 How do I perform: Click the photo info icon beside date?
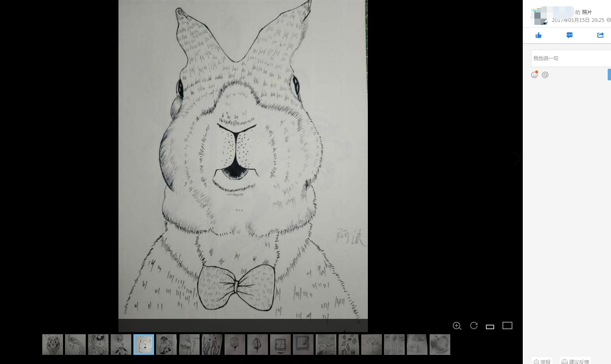click(x=609, y=20)
